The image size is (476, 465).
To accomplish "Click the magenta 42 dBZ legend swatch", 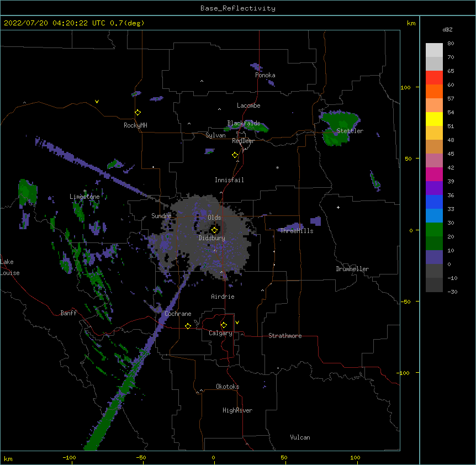I will (x=434, y=174).
